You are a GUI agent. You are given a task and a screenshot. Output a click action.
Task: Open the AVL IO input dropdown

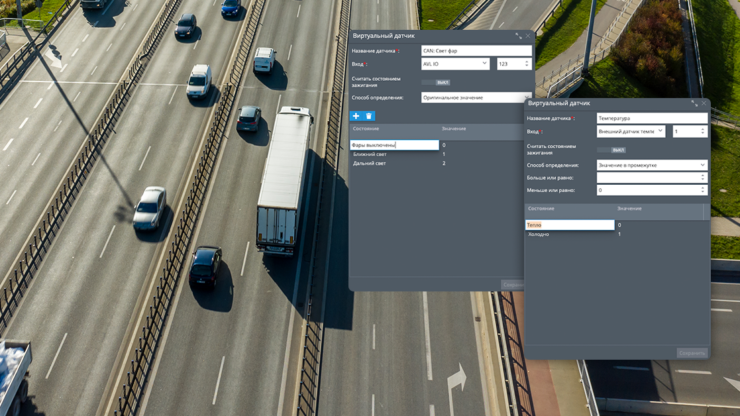point(455,64)
